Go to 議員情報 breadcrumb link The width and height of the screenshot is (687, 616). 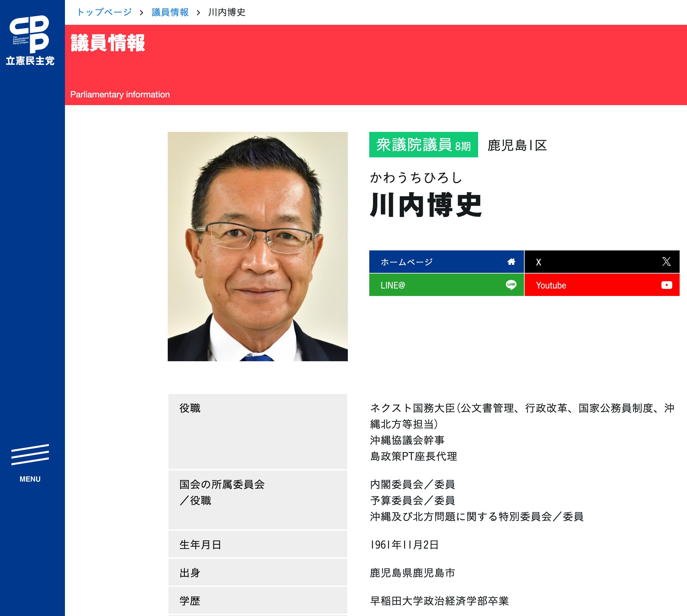[170, 12]
